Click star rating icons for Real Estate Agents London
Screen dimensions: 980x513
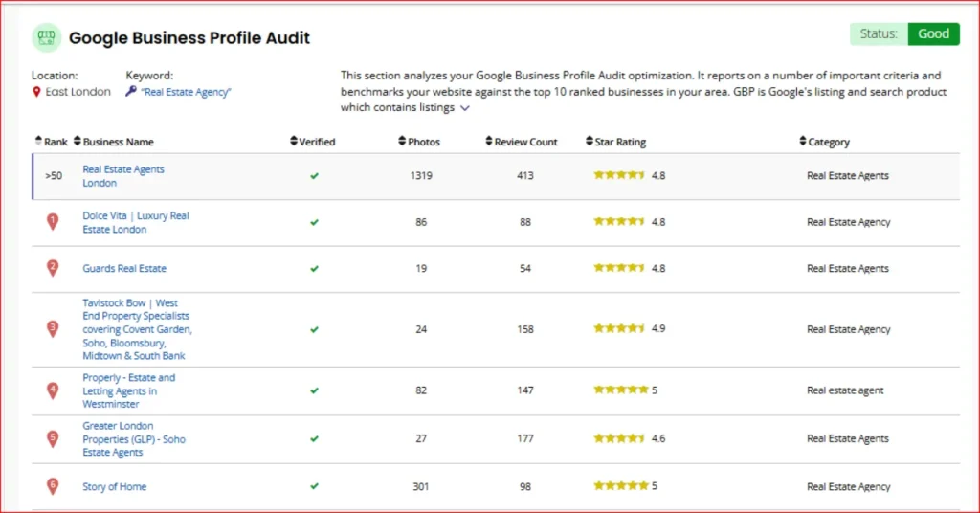tap(619, 175)
